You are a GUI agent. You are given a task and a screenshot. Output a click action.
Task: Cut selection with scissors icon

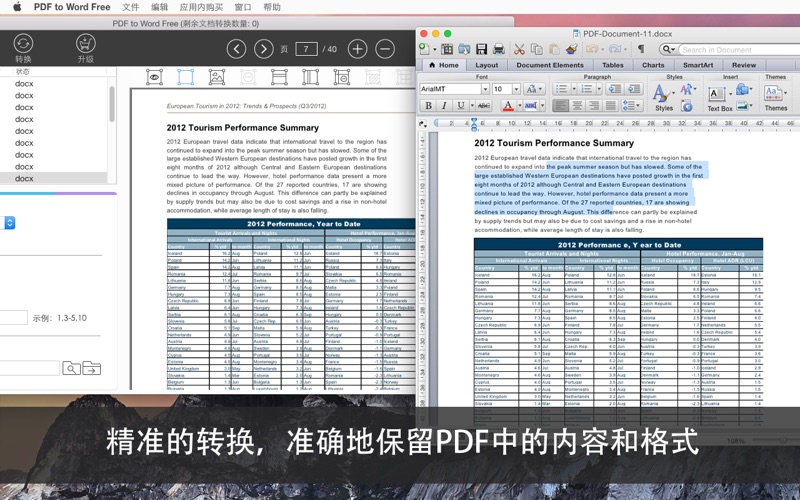click(519, 49)
